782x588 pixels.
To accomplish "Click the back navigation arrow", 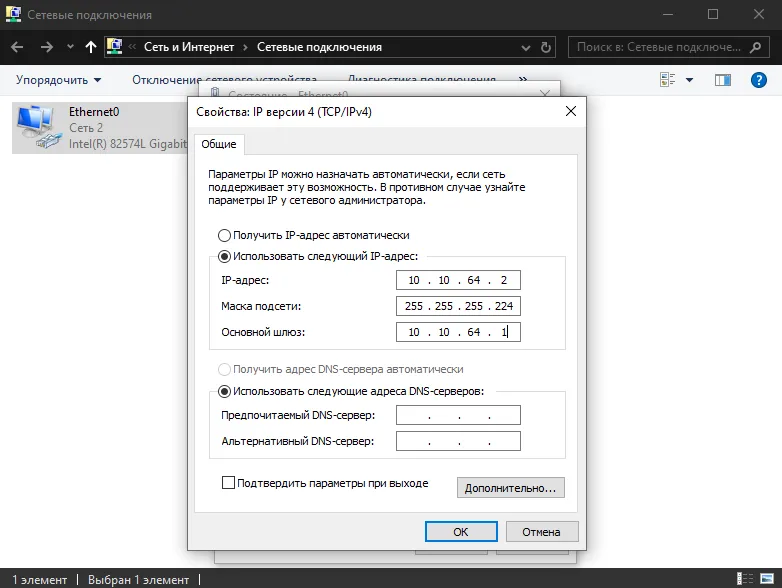I will click(x=17, y=47).
